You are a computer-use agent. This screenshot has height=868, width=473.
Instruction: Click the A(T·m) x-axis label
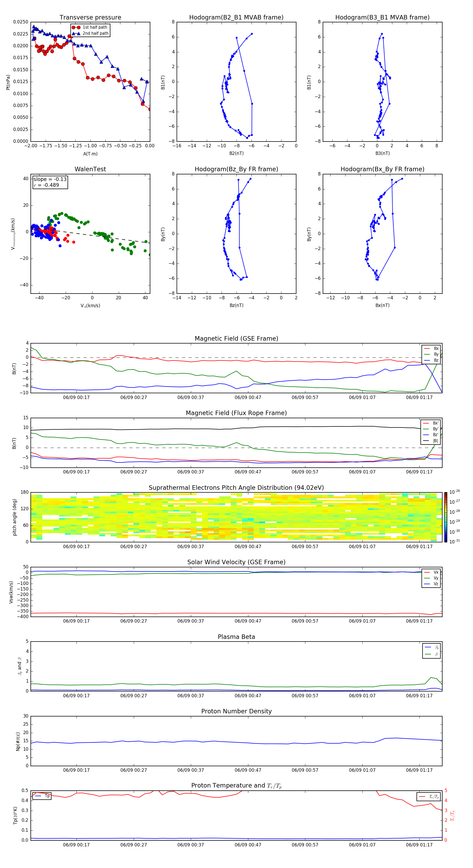(90, 154)
